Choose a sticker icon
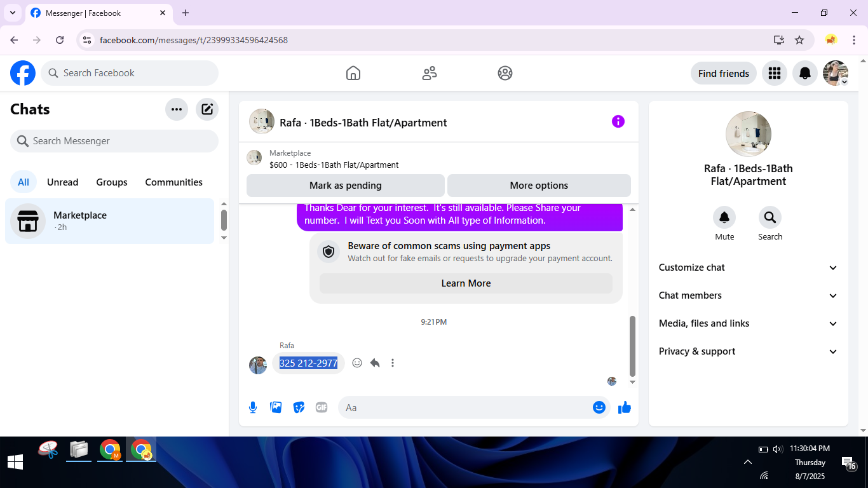Screen dimensions: 868x488 coord(299,407)
